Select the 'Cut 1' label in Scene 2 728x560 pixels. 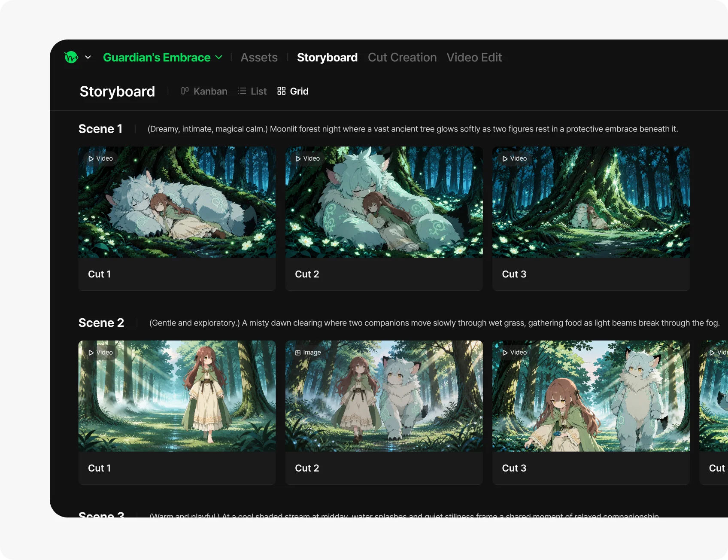(99, 468)
